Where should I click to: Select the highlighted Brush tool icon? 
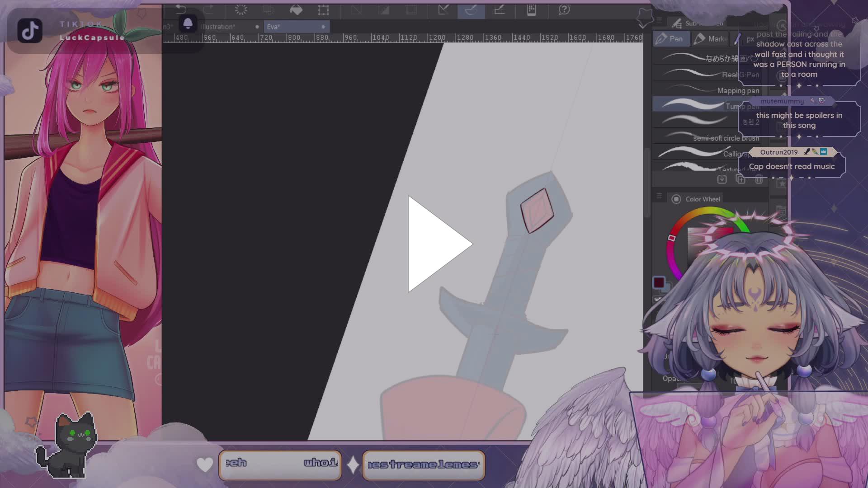[472, 11]
